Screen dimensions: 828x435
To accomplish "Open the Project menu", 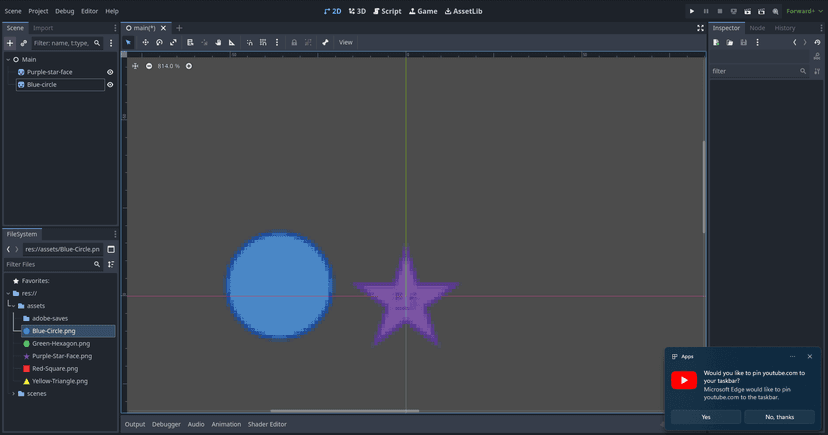I will [38, 11].
